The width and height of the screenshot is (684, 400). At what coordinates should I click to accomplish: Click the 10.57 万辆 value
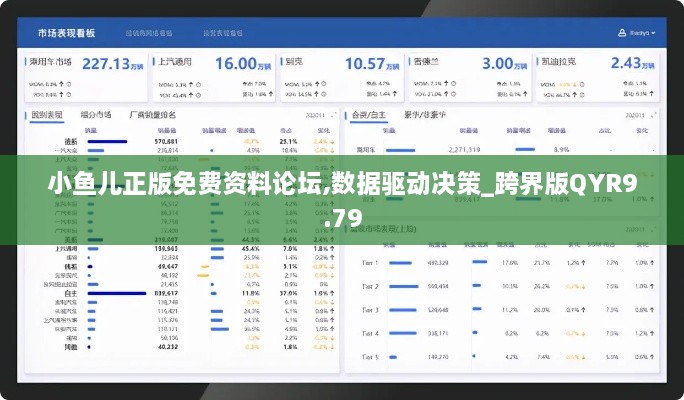(372, 64)
